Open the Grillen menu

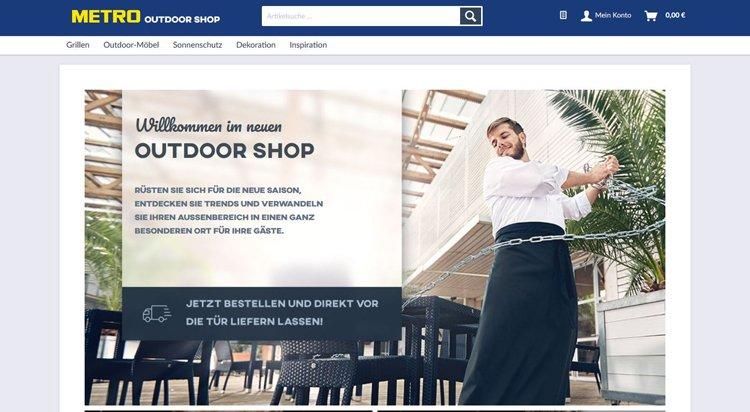(x=77, y=45)
